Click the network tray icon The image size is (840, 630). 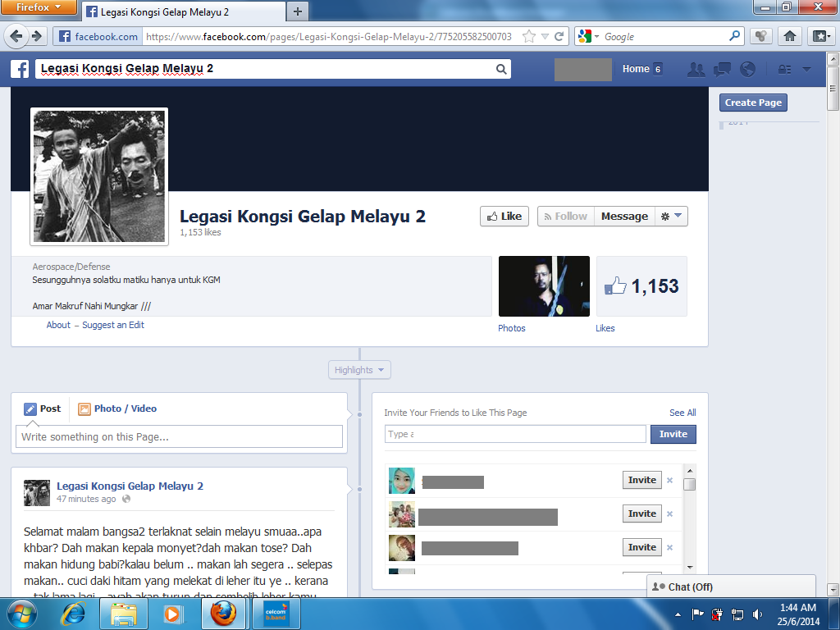[737, 614]
